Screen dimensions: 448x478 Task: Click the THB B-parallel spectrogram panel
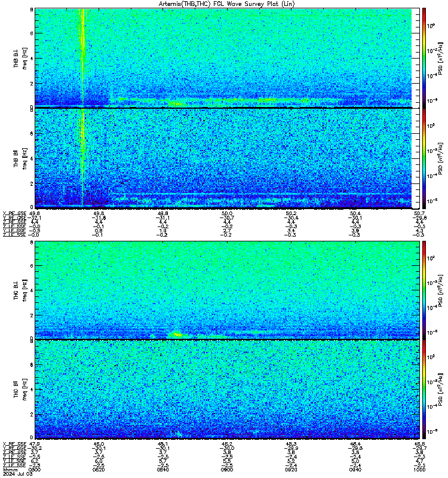point(227,158)
